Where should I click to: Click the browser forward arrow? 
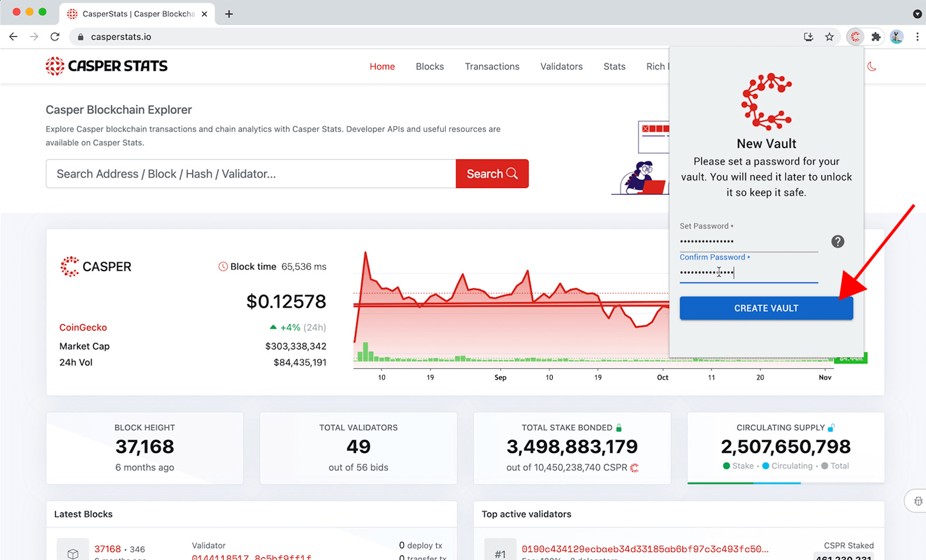coord(34,37)
